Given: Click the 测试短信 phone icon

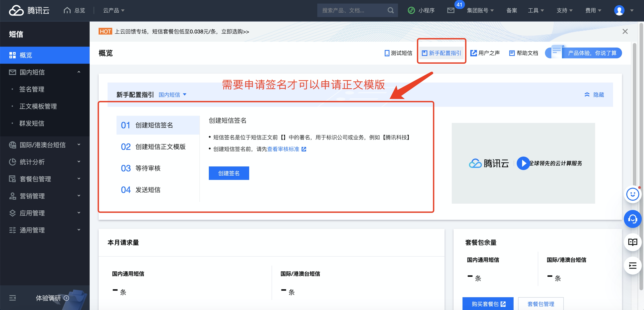Looking at the screenshot, I should [387, 53].
